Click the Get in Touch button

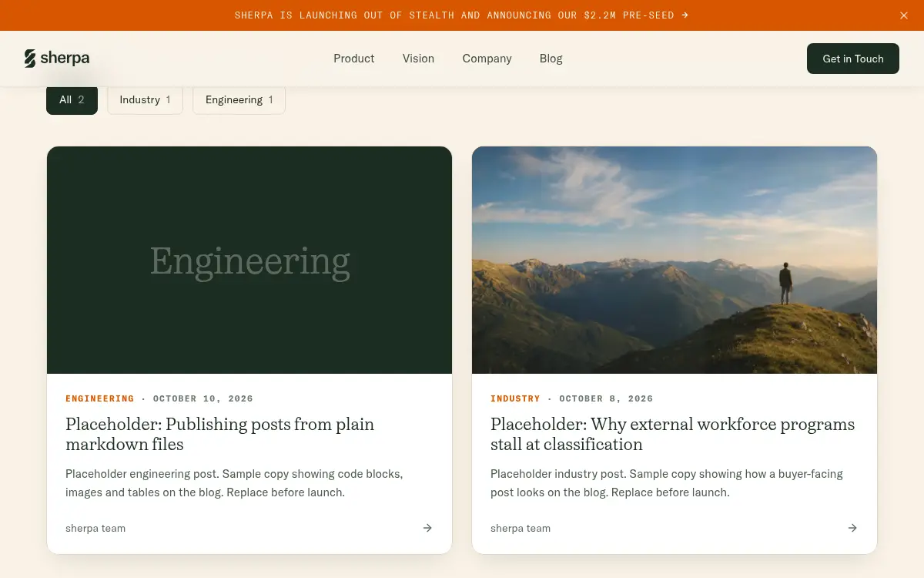[x=853, y=59]
